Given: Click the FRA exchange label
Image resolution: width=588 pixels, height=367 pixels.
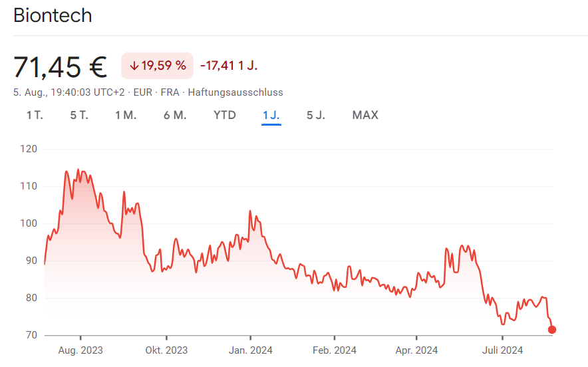Looking at the screenshot, I should point(170,92).
